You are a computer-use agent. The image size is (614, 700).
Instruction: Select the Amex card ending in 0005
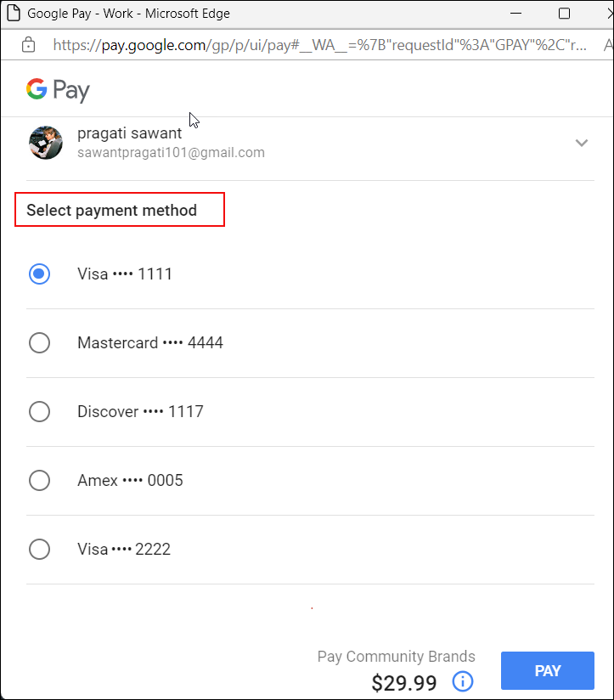(39, 480)
